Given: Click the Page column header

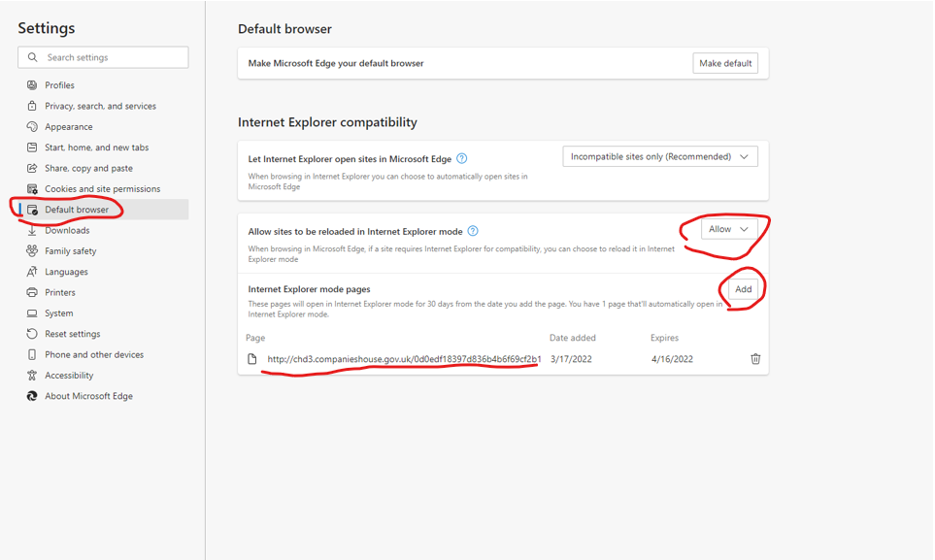Looking at the screenshot, I should tap(255, 338).
